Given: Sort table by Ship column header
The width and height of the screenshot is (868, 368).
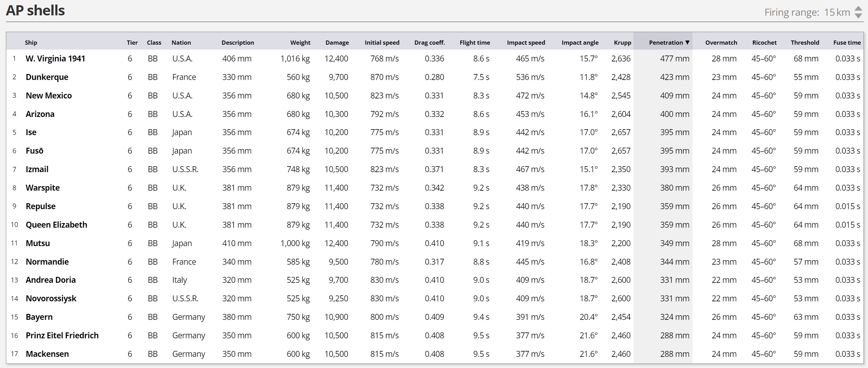Looking at the screenshot, I should [31, 43].
